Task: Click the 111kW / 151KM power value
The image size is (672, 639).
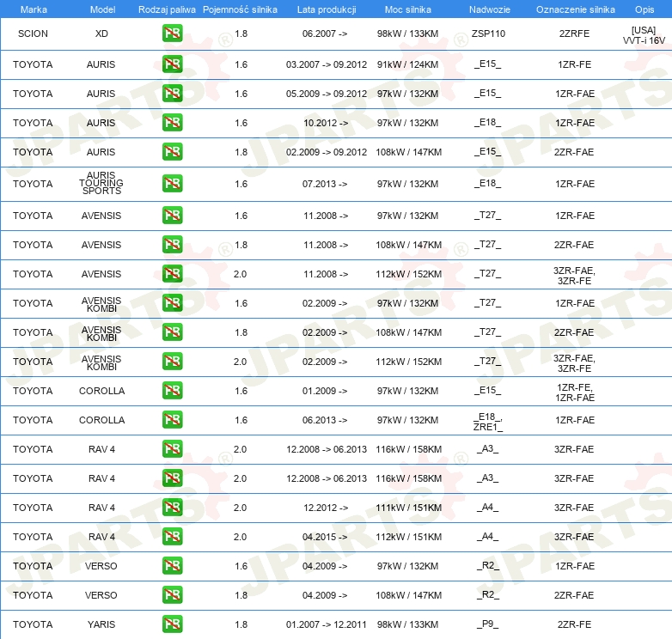Action: click(408, 508)
